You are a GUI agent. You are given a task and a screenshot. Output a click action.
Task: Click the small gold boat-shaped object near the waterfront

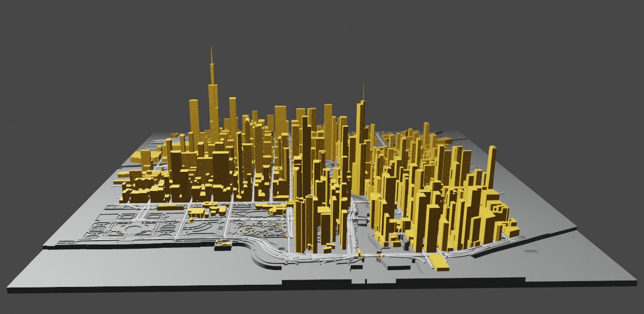[225, 243]
